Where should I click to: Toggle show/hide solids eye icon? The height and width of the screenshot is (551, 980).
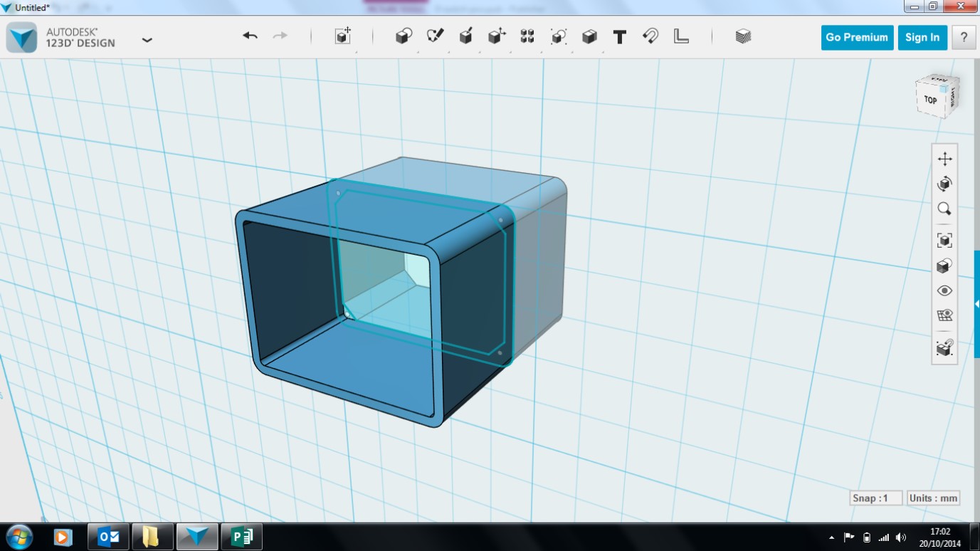pyautogui.click(x=944, y=290)
